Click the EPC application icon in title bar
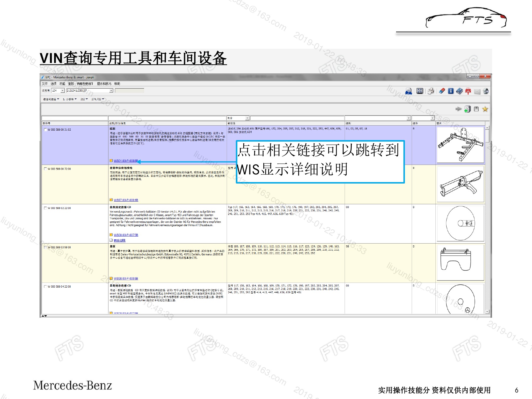Screen dimensions: 532x399 (x=43, y=77)
